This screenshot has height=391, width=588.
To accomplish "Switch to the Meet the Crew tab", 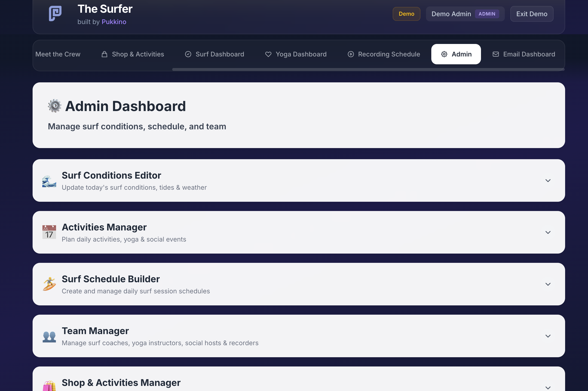I will [58, 54].
